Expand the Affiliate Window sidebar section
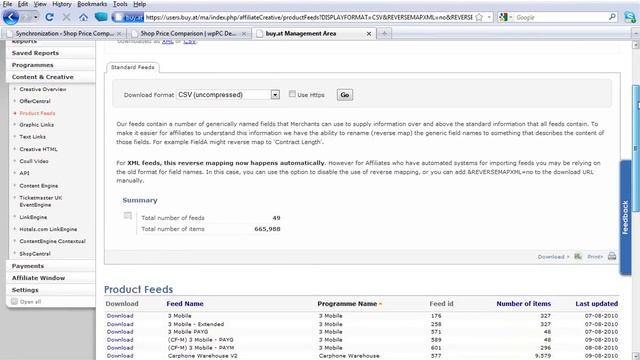Screen dimensions: 640x360 coord(38,278)
